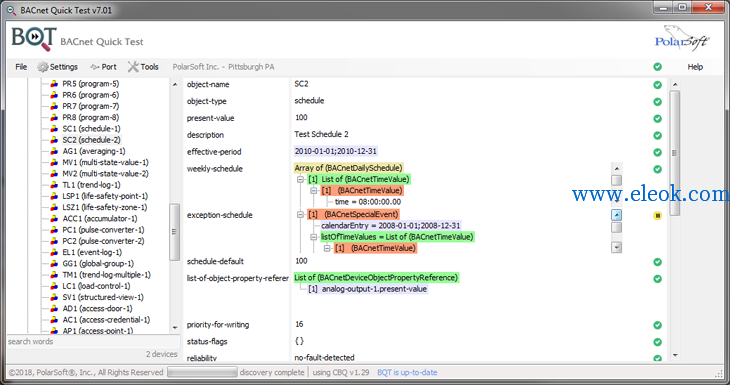Image resolution: width=730 pixels, height=385 pixels.
Task: Collapse the listOfTimeValues node
Action: coord(314,237)
